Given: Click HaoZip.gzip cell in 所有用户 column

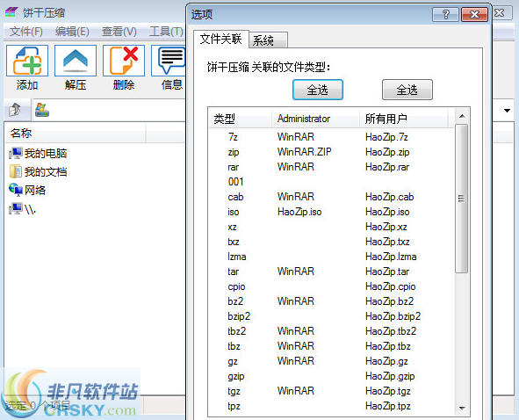Looking at the screenshot, I should (x=390, y=376).
